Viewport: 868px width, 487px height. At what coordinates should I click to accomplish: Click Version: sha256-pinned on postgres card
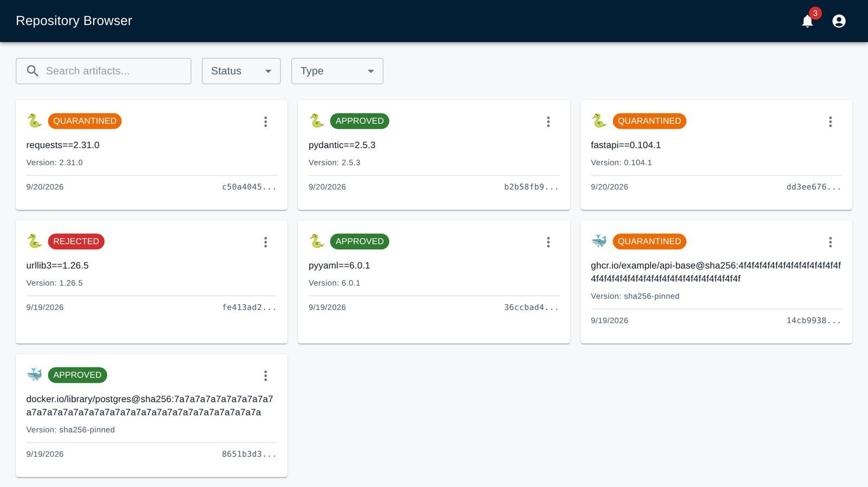click(71, 429)
